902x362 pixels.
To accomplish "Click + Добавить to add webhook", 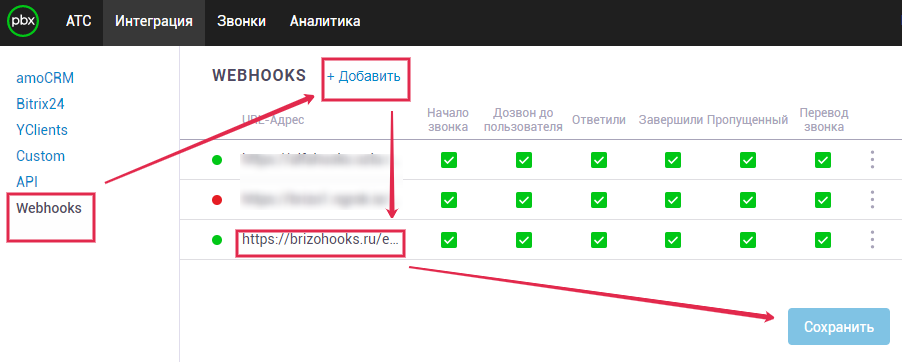I will click(364, 77).
